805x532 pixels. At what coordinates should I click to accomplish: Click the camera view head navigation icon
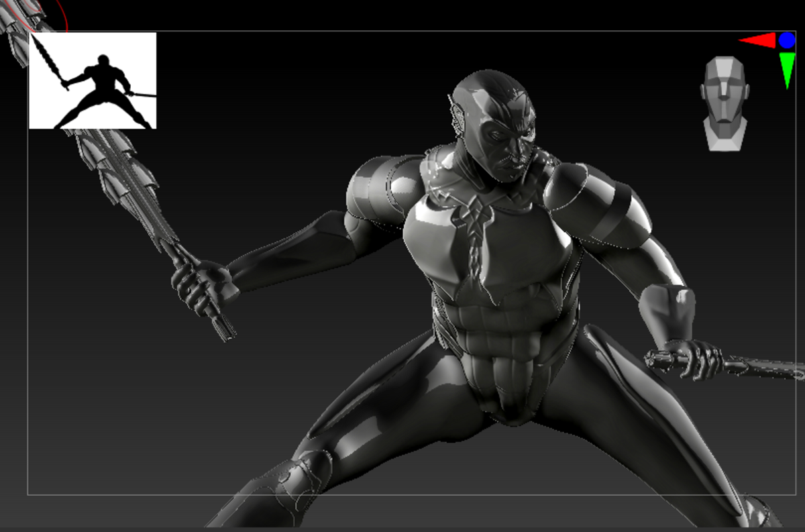tap(724, 103)
